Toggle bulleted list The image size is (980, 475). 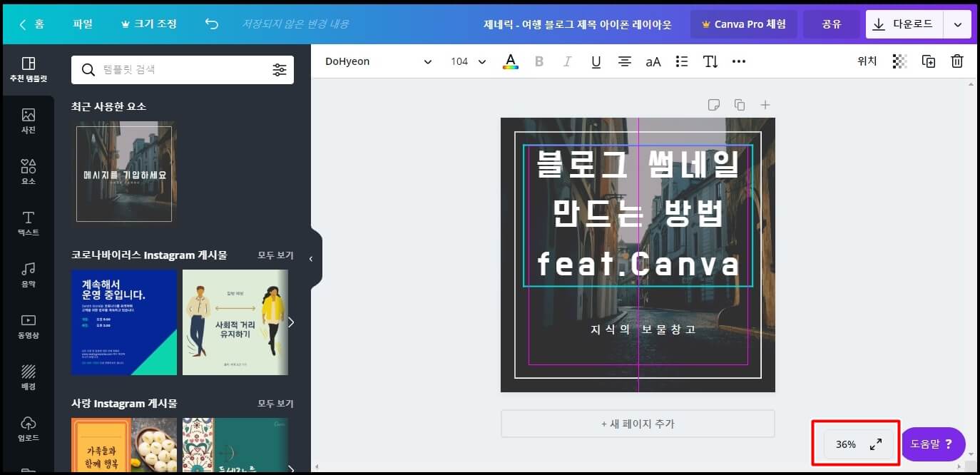click(x=682, y=61)
